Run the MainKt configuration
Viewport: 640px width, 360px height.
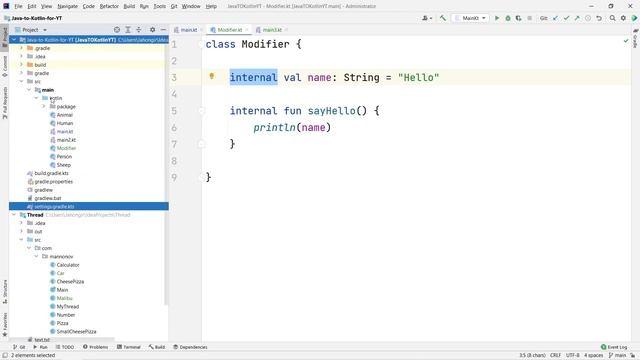coord(497,18)
